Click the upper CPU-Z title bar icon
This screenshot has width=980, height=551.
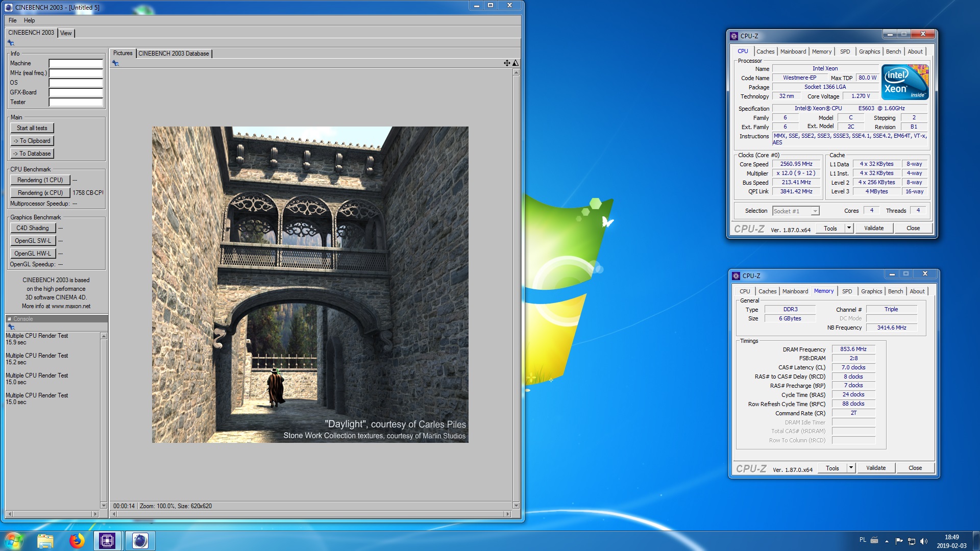click(x=734, y=36)
